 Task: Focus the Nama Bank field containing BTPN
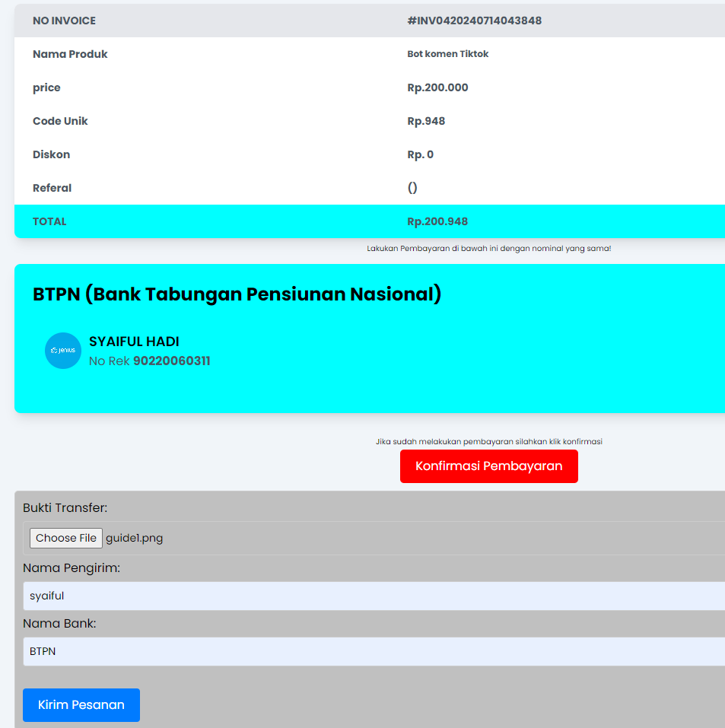374,651
